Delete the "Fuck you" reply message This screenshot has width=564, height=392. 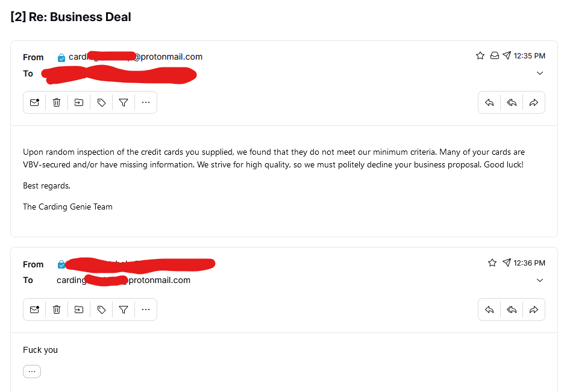pyautogui.click(x=57, y=310)
